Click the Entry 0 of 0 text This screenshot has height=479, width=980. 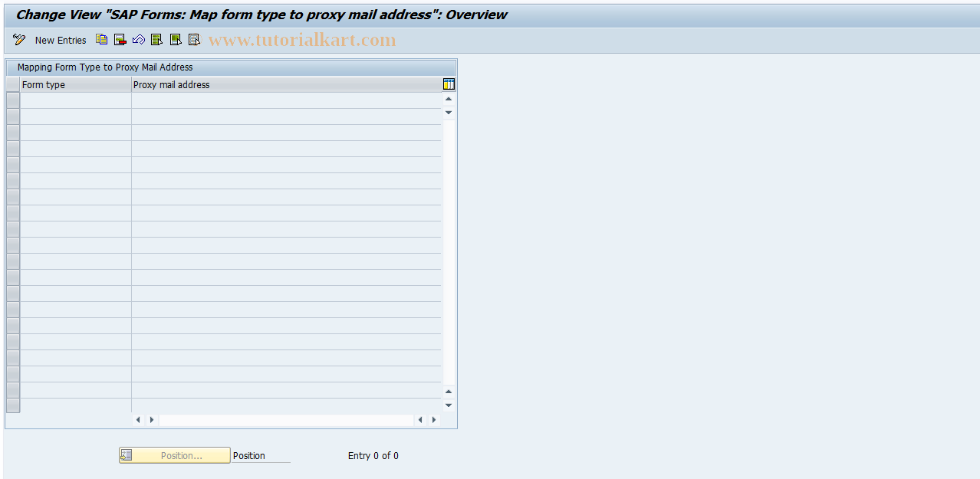click(x=373, y=455)
